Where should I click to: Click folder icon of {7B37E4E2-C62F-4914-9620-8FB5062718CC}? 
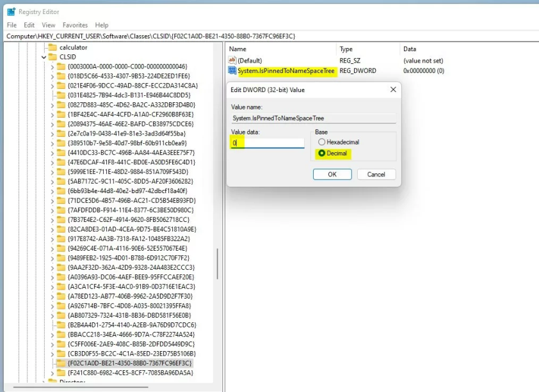61,219
